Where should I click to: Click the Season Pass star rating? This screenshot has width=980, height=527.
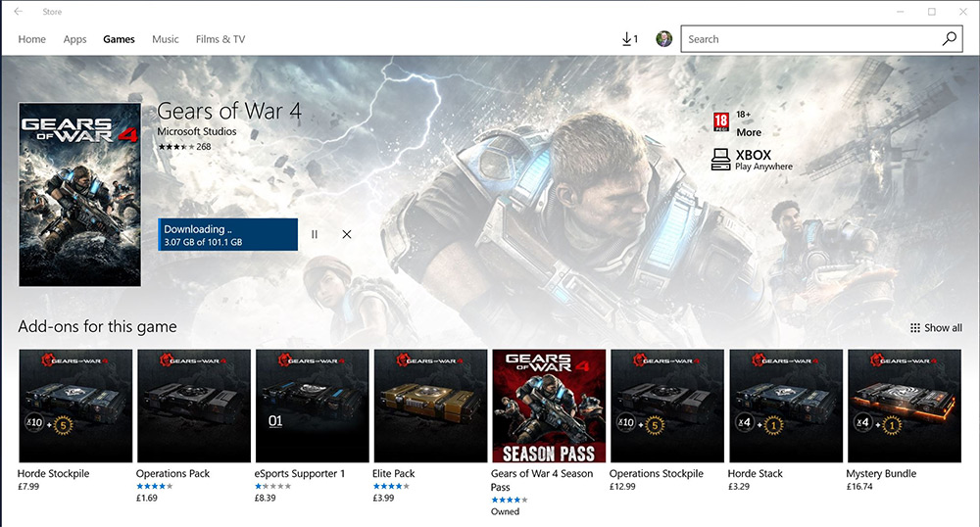click(x=510, y=500)
